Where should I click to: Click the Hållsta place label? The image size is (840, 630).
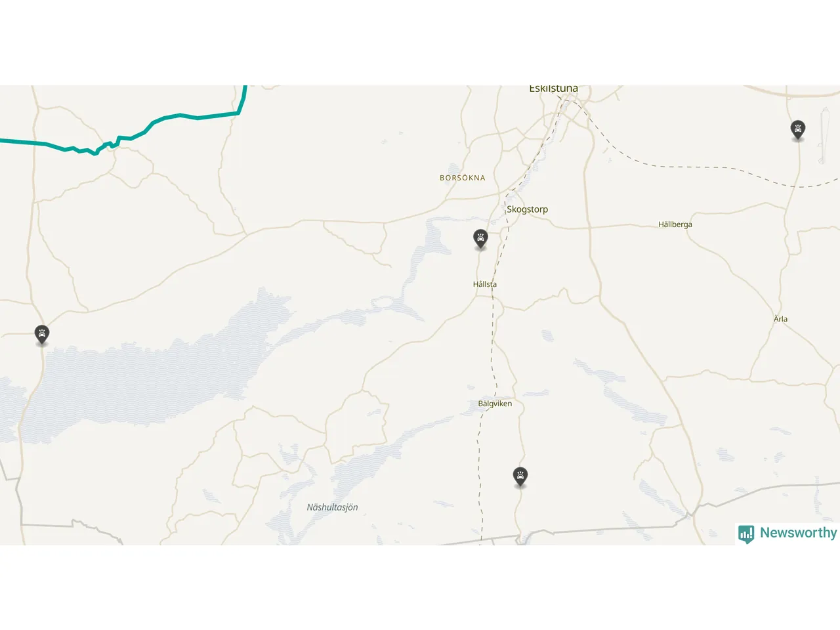click(x=485, y=284)
